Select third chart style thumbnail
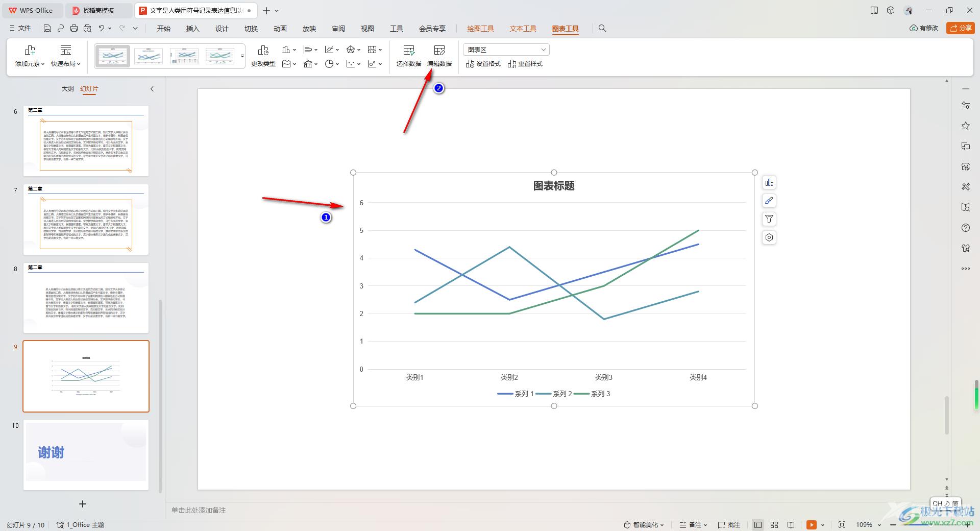Screen dimensions: 980x531 click(184, 56)
